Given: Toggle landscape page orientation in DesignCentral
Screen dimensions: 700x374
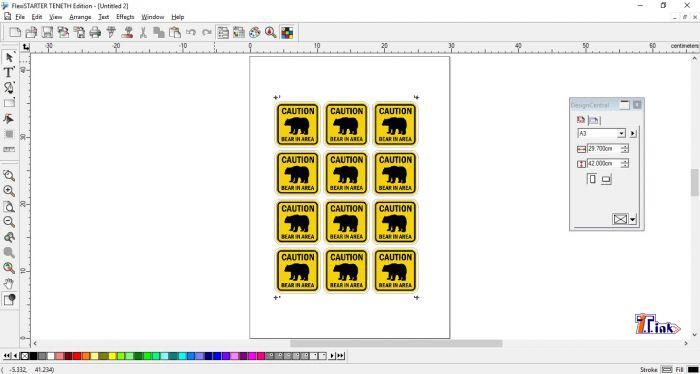Looking at the screenshot, I should click(606, 179).
